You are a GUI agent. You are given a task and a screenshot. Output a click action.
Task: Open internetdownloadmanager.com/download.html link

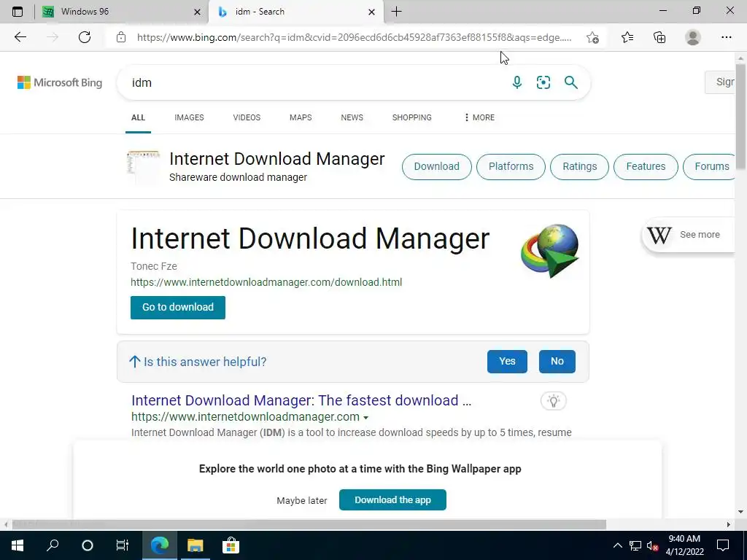point(266,282)
